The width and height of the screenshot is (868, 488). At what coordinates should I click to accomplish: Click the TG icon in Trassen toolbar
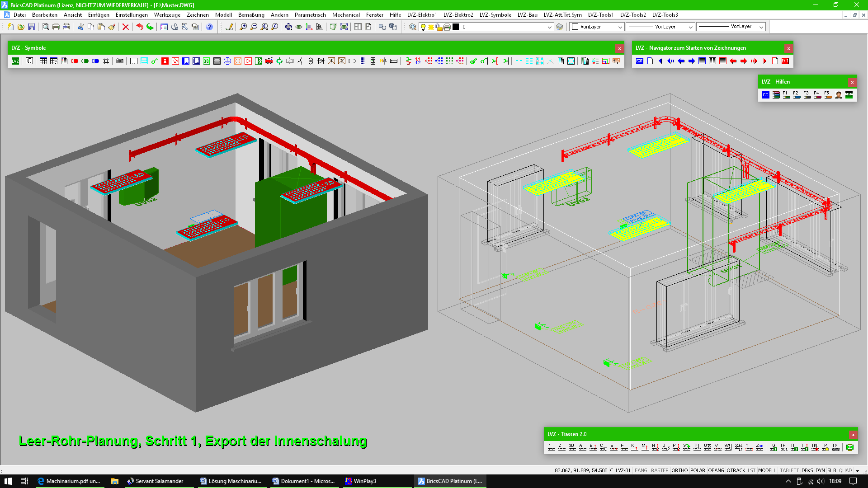pyautogui.click(x=773, y=447)
